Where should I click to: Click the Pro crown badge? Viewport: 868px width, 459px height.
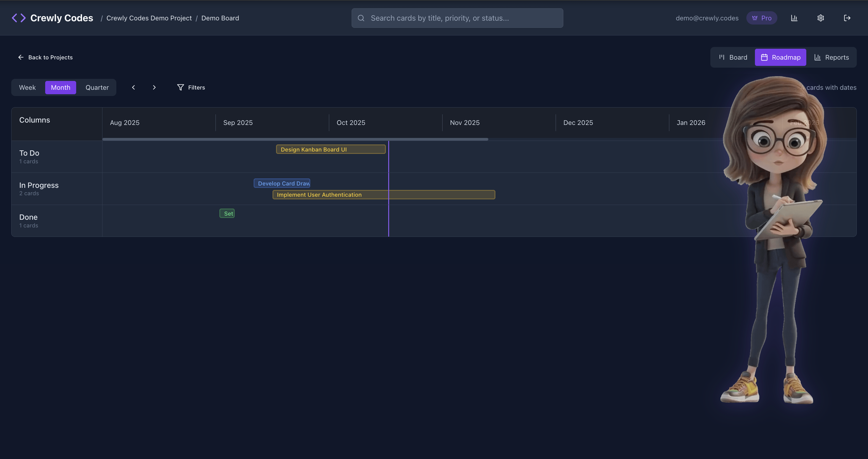[761, 18]
